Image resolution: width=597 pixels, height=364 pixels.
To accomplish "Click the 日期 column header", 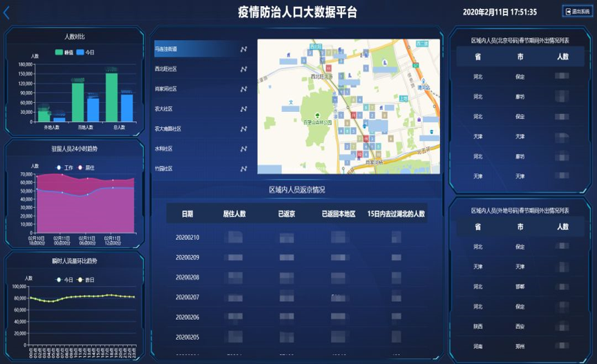I will [187, 214].
